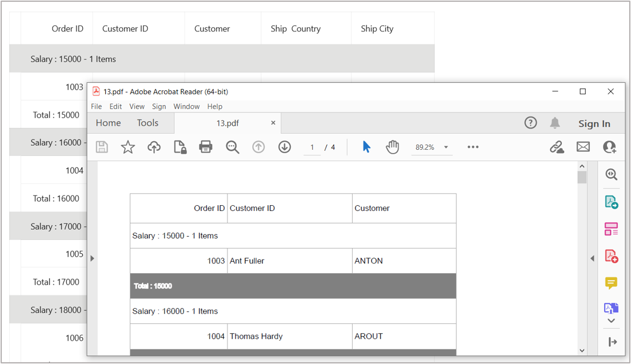The height and width of the screenshot is (364, 631).
Task: Click the Sign In button
Action: click(594, 123)
